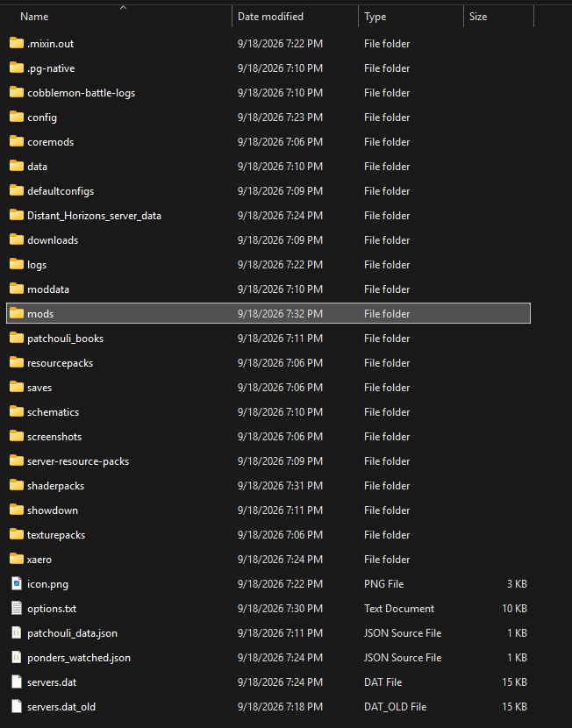Select the folder name Distant_Horizons_server_data
The width and height of the screenshot is (572, 728).
(x=94, y=216)
